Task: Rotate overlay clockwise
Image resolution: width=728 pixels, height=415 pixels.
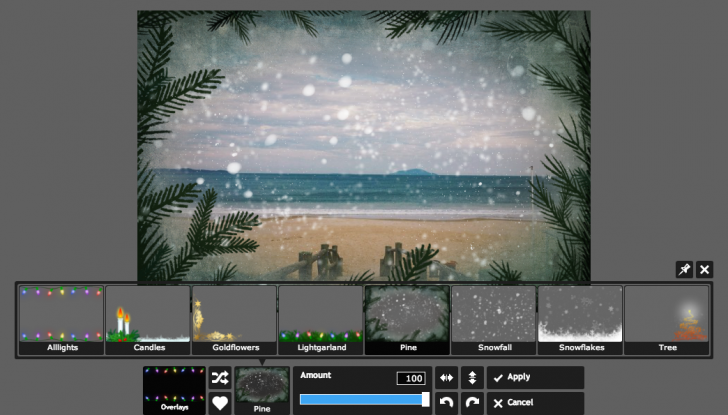Action: tap(472, 403)
